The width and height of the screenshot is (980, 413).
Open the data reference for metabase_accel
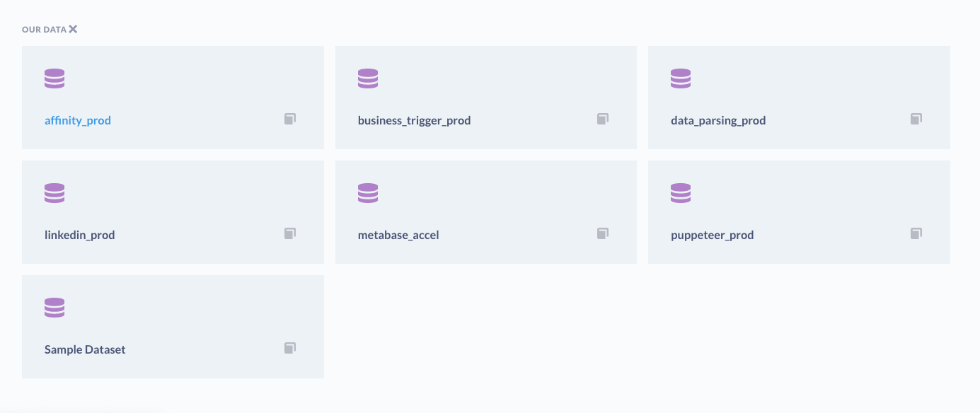click(603, 233)
